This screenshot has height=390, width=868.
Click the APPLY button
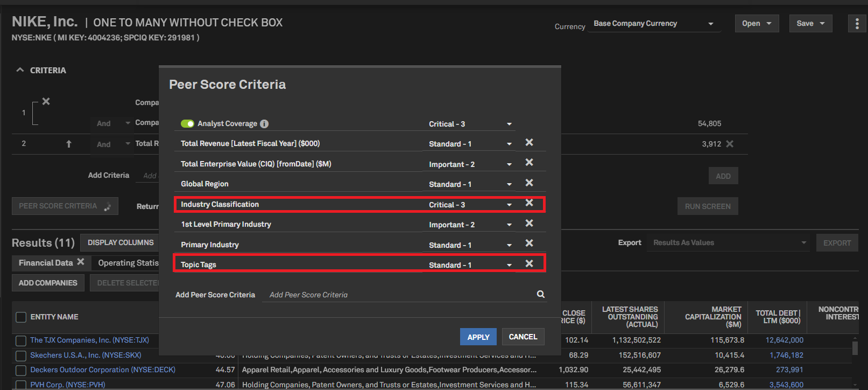tap(478, 337)
